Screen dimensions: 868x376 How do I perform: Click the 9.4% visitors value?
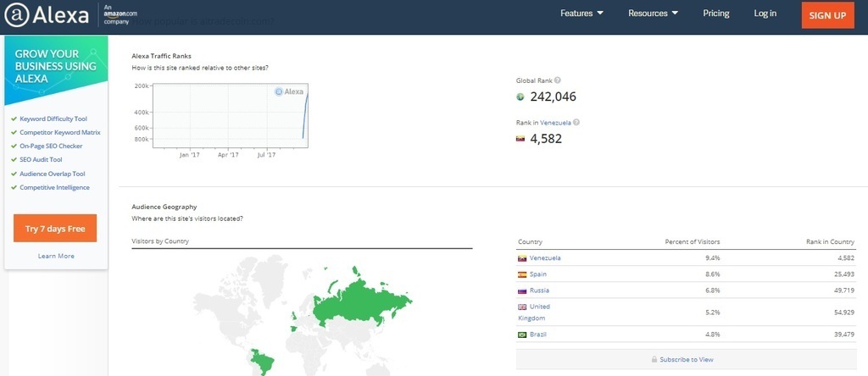click(714, 258)
